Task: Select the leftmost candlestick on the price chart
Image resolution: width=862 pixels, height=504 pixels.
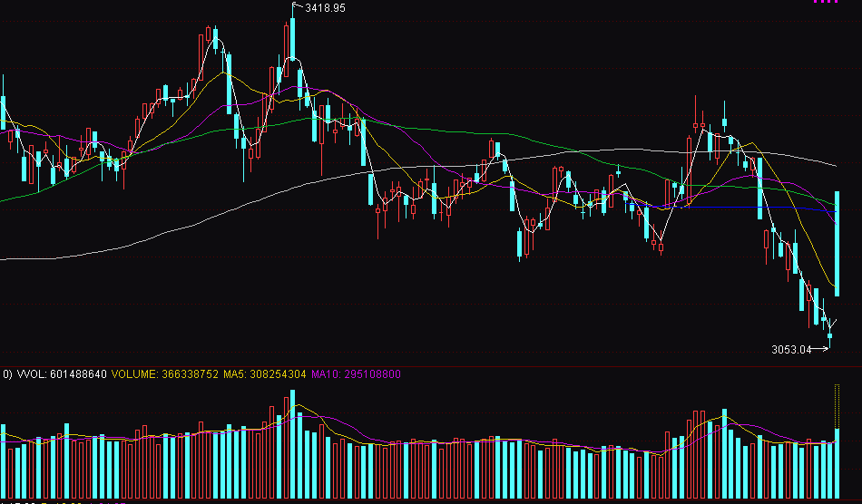Action: tap(4, 113)
